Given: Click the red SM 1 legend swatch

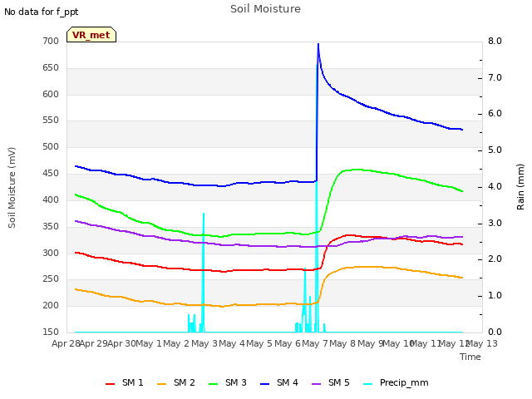Looking at the screenshot, I should [x=111, y=384].
